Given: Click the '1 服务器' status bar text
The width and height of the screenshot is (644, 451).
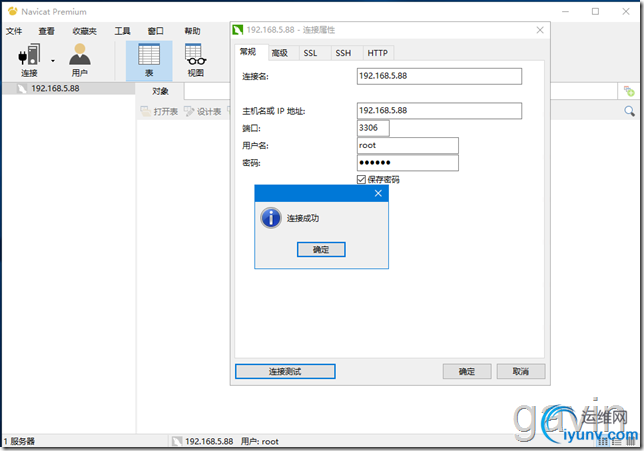Looking at the screenshot, I should [x=19, y=441].
